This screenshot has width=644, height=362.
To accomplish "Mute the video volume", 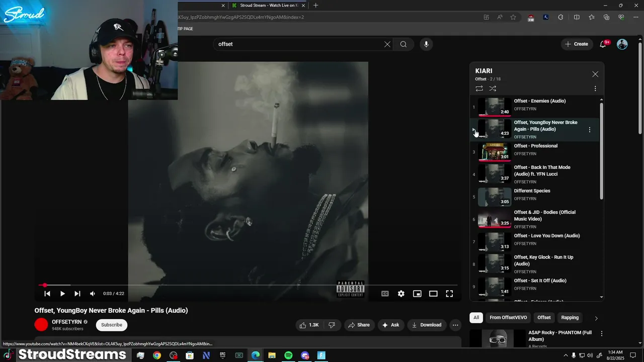I will pyautogui.click(x=93, y=294).
